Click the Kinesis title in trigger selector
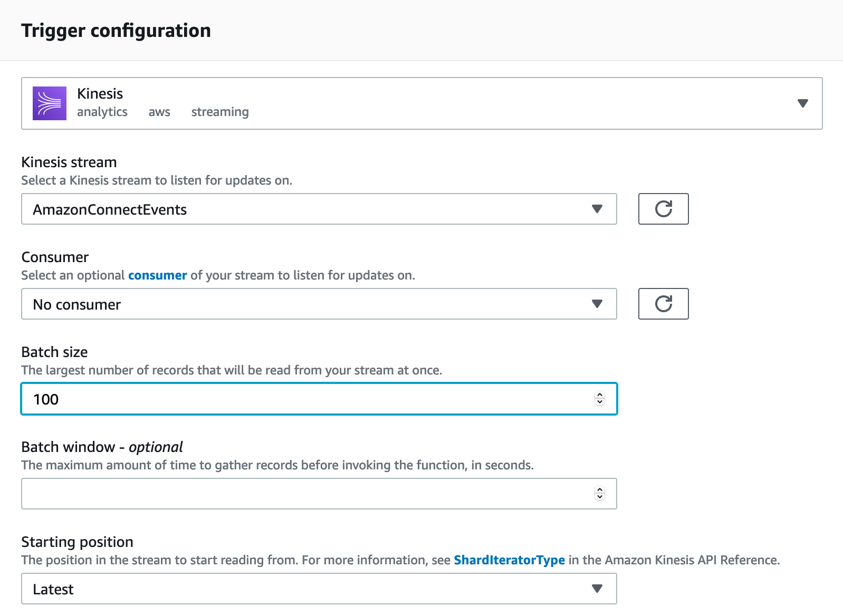This screenshot has height=616, width=843. coord(100,93)
